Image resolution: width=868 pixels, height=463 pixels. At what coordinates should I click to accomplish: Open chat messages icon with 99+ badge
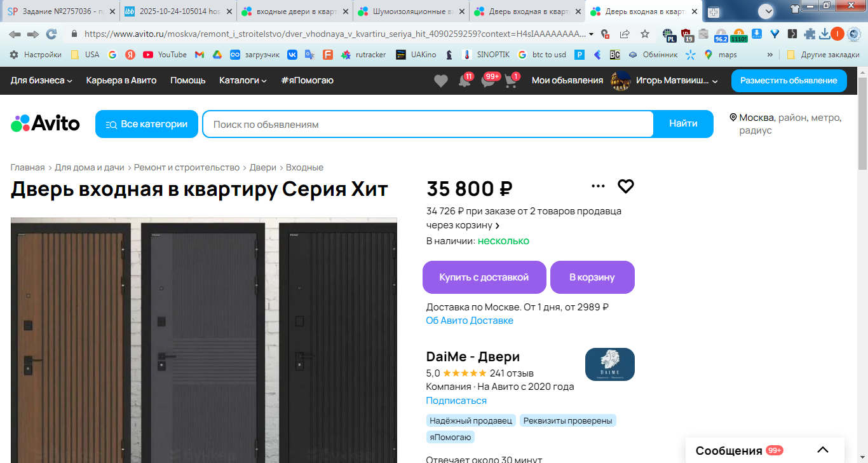pos(489,81)
